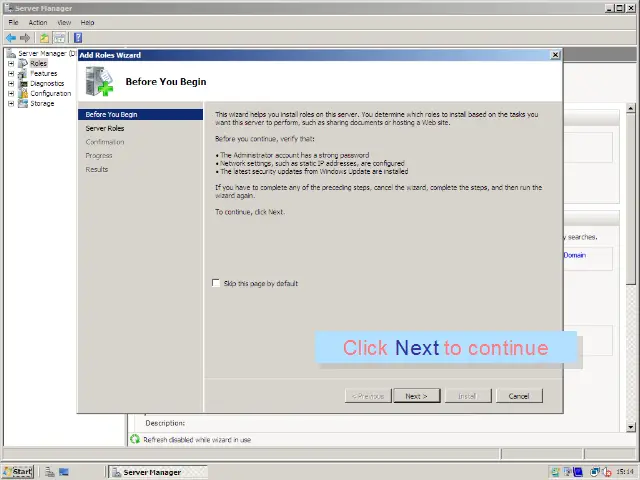Click the Server Manager title bar icon
The width and height of the screenshot is (640, 480).
click(9, 8)
